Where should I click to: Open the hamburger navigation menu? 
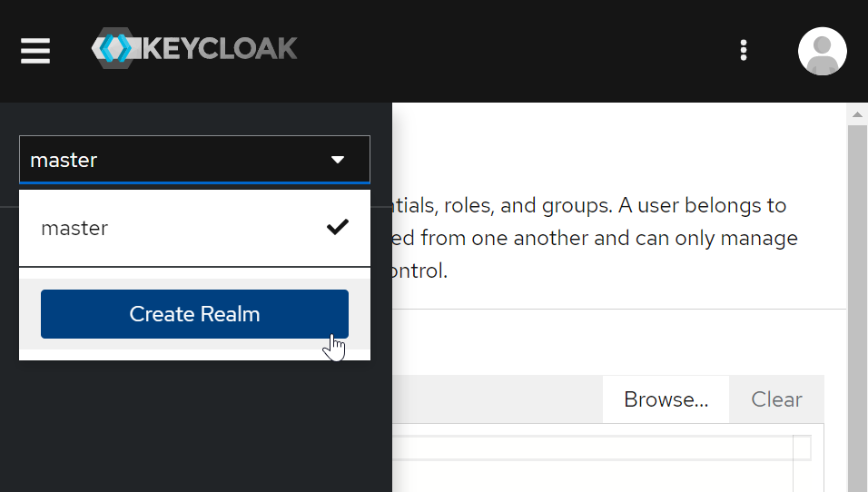pyautogui.click(x=35, y=51)
